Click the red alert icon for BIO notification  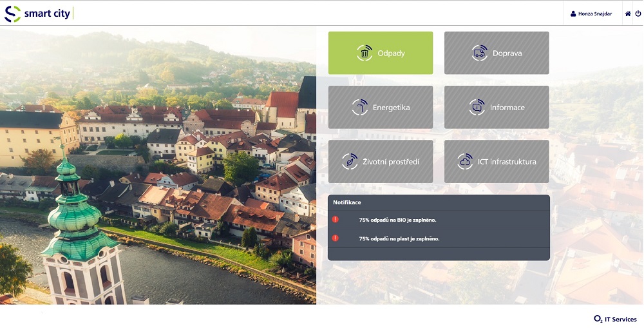click(335, 220)
